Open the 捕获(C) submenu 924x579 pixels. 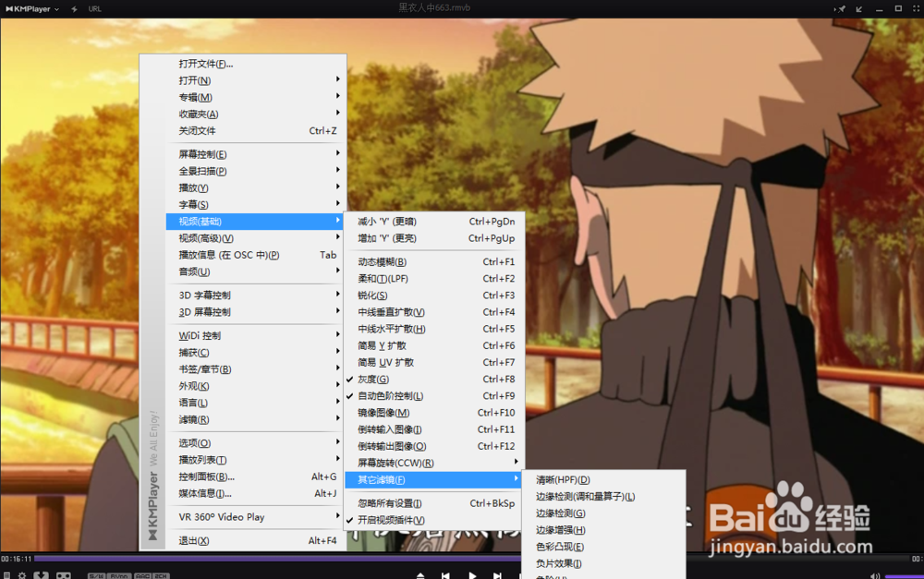click(256, 352)
